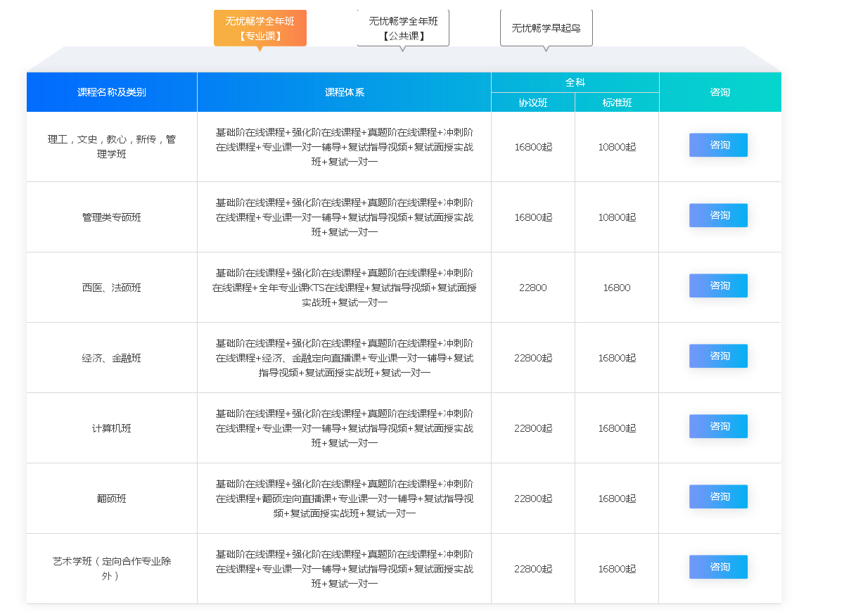The height and width of the screenshot is (616, 844).
Task: Select the 计算机班 course name cell
Action: coord(111,428)
